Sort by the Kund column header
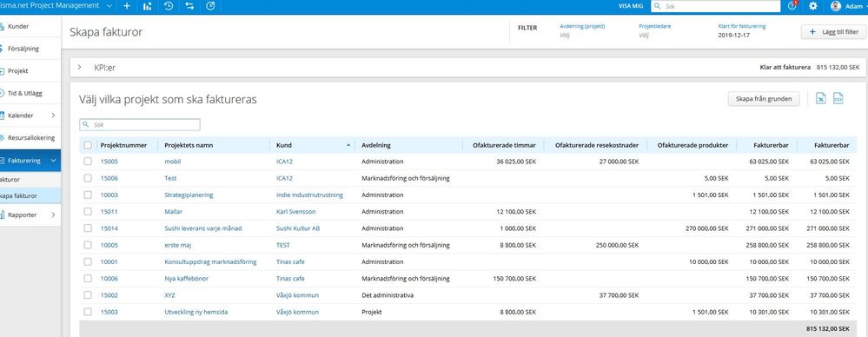The width and height of the screenshot is (868, 337). pyautogui.click(x=312, y=146)
